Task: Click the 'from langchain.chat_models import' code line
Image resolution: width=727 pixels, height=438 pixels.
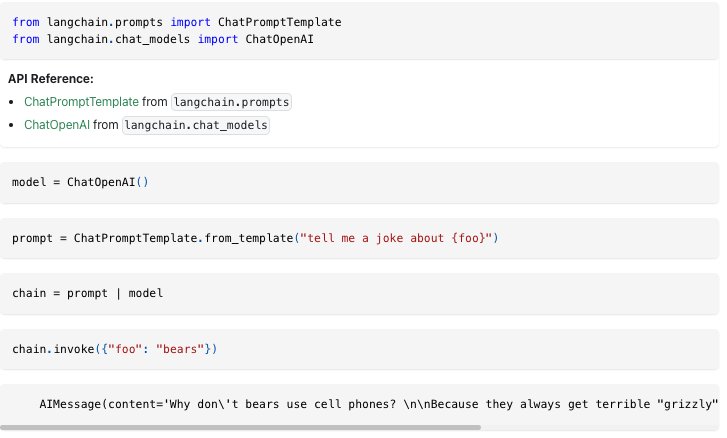Action: [163, 39]
